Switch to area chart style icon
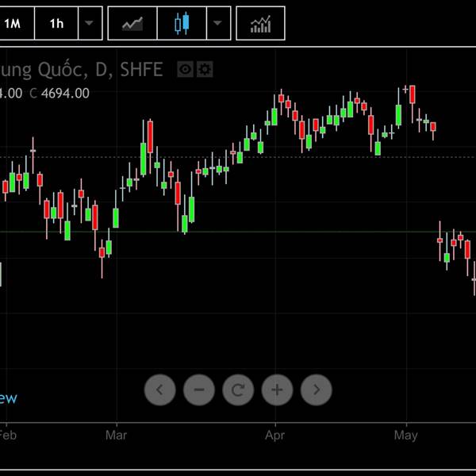 coord(132,23)
